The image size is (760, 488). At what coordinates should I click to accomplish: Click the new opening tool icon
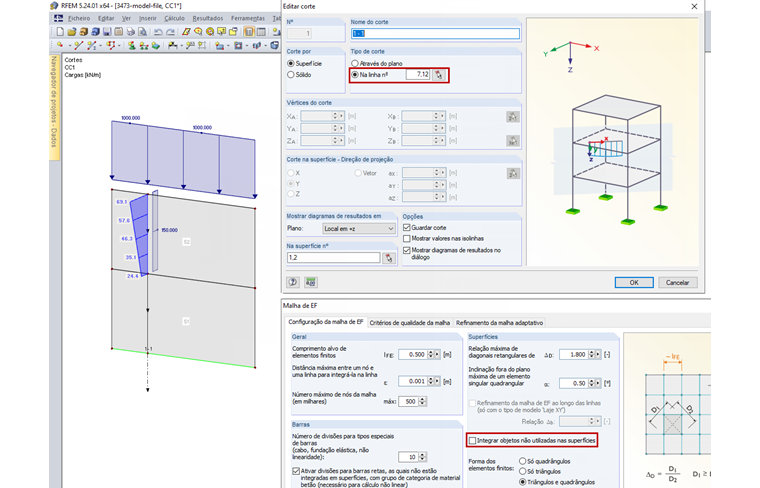coord(238,45)
